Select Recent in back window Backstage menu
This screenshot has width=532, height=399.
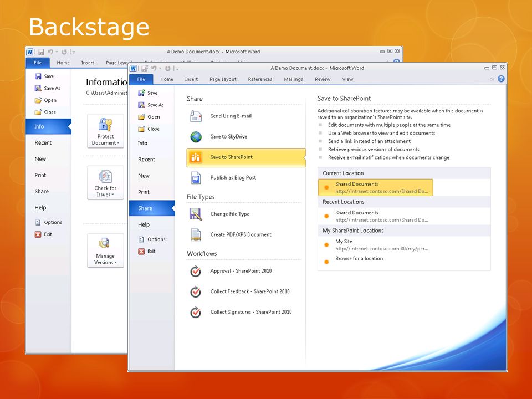pyautogui.click(x=49, y=143)
